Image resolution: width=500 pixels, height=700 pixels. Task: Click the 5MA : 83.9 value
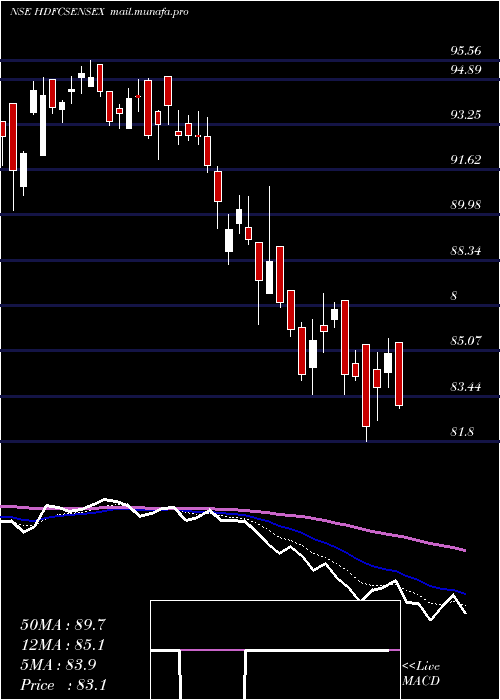[59, 665]
